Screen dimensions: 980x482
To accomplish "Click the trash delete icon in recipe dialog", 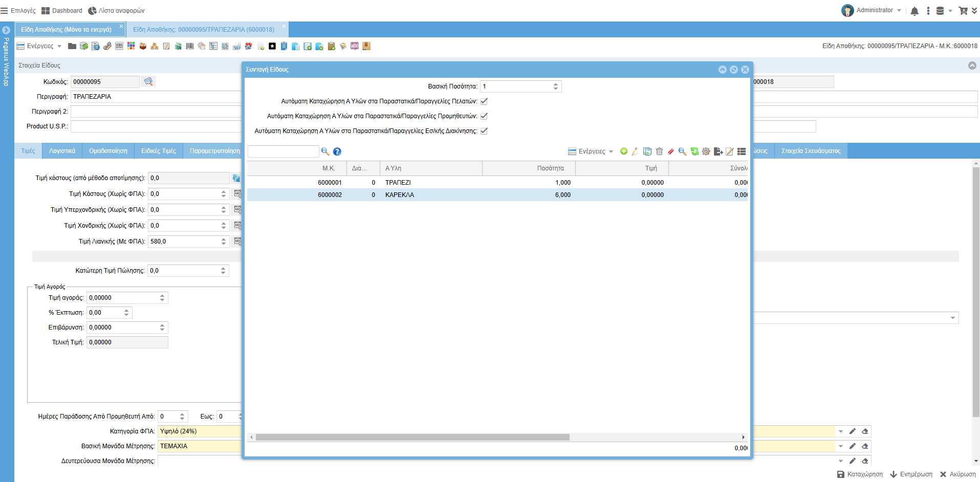I will click(659, 151).
